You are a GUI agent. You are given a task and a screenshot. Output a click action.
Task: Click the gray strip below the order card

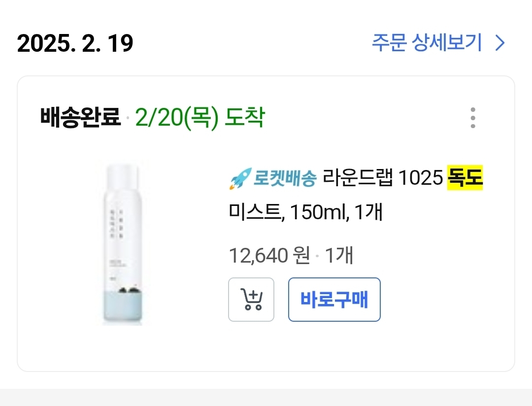point(266,397)
